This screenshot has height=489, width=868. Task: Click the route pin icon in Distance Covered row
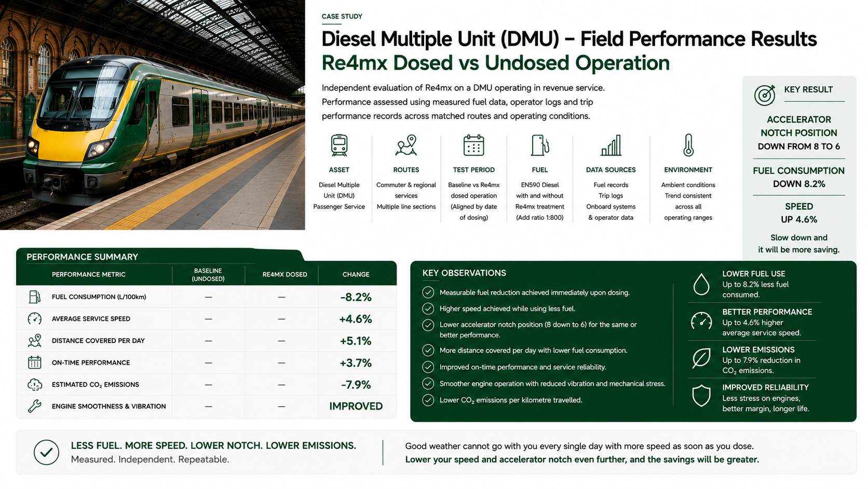point(35,340)
